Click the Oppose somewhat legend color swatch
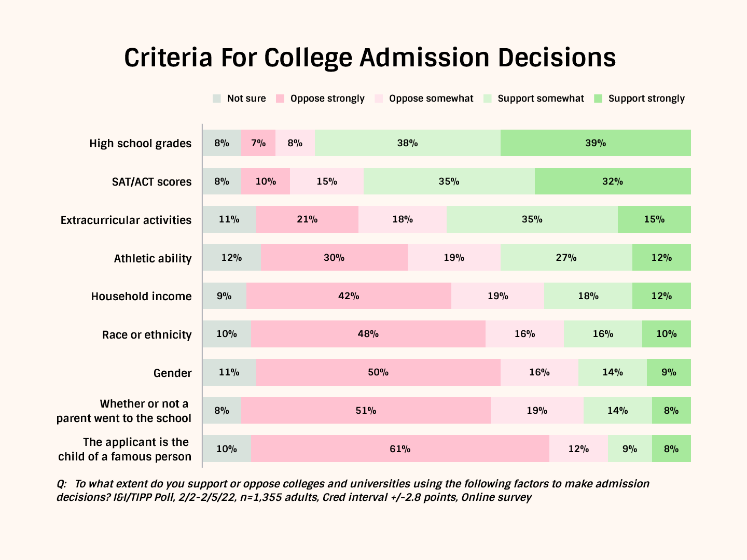747x560 pixels. coord(379,99)
